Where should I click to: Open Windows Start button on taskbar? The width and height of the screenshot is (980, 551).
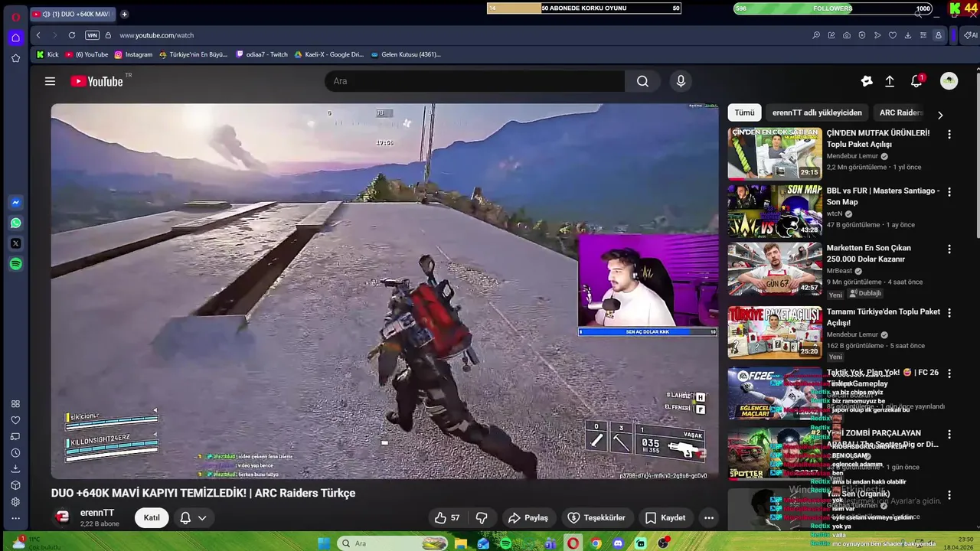(324, 543)
